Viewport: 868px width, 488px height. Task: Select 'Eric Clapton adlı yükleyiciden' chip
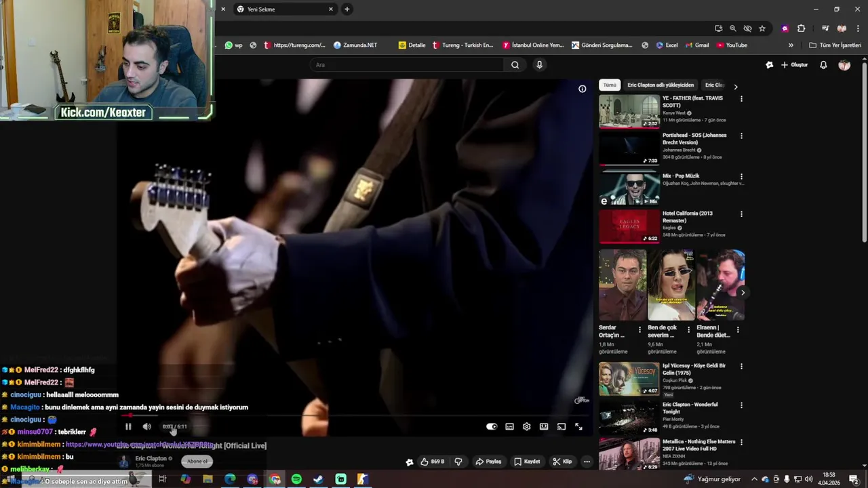(x=660, y=85)
